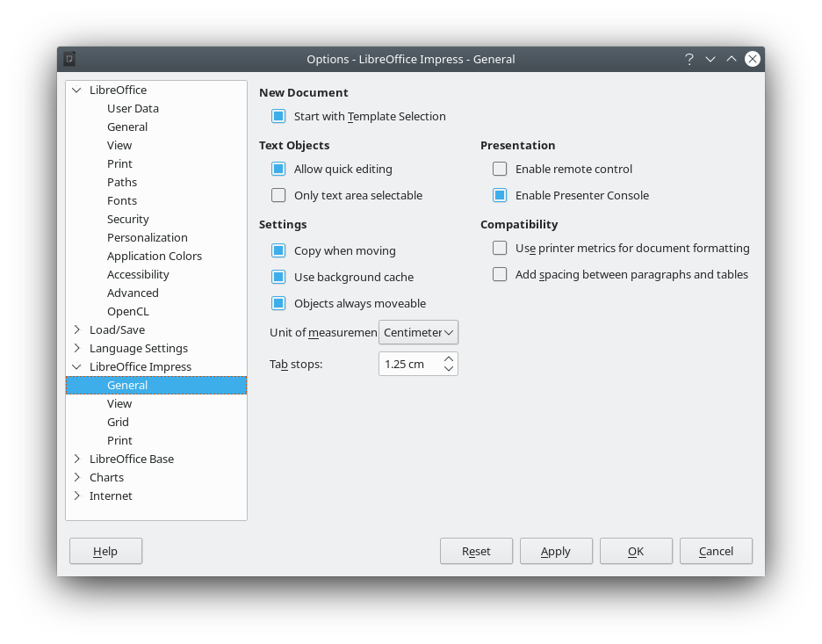Select General under LibreOffice Impress
The height and width of the screenshot is (644, 822).
point(156,385)
